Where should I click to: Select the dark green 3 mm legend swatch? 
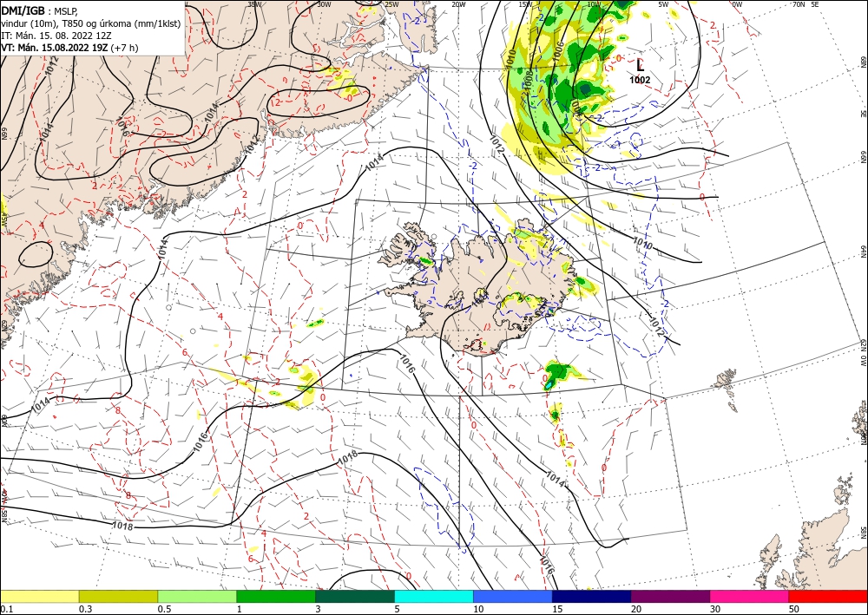tap(355, 596)
